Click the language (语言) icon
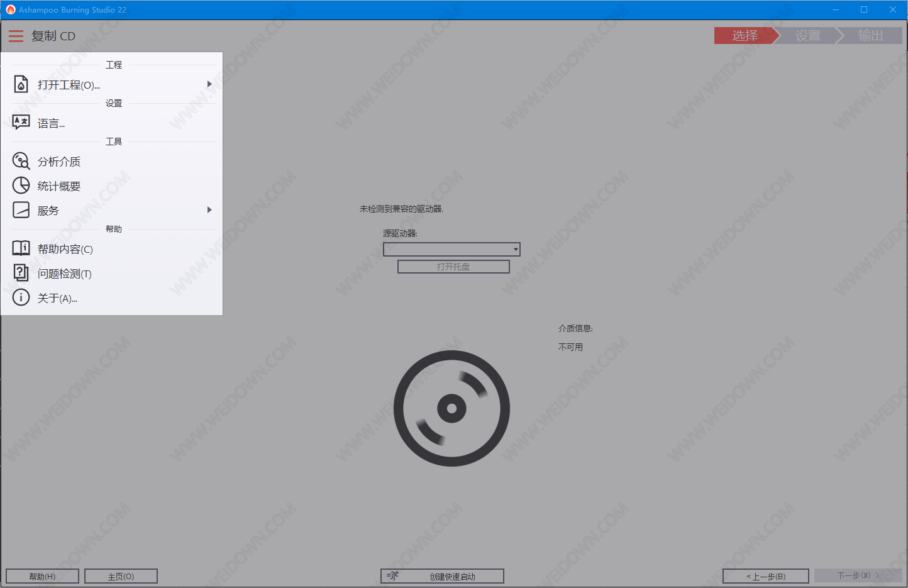 tap(21, 122)
